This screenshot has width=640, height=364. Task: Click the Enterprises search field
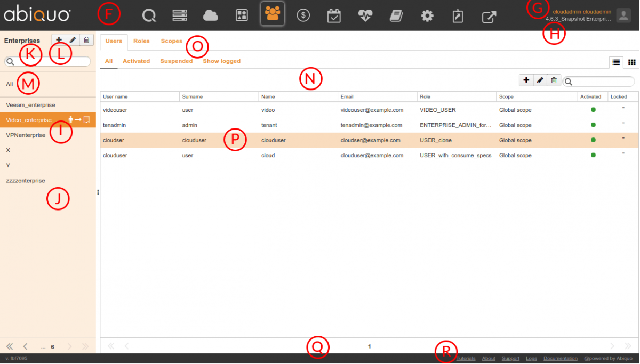point(47,62)
